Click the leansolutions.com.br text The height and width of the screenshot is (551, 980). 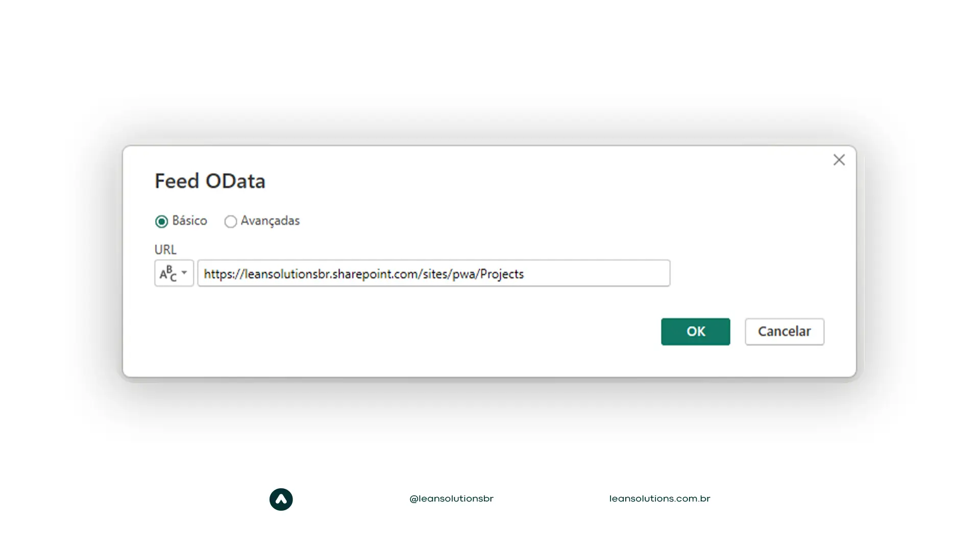tap(659, 498)
